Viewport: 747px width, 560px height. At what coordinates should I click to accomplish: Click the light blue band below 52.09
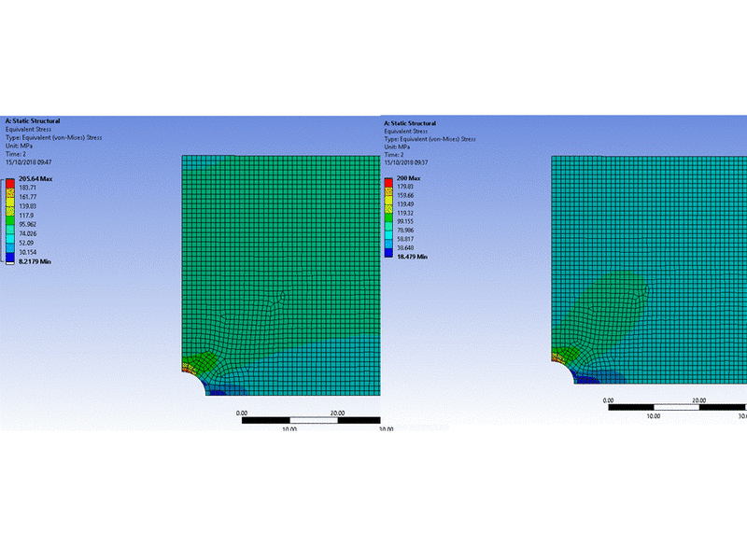click(x=10, y=247)
